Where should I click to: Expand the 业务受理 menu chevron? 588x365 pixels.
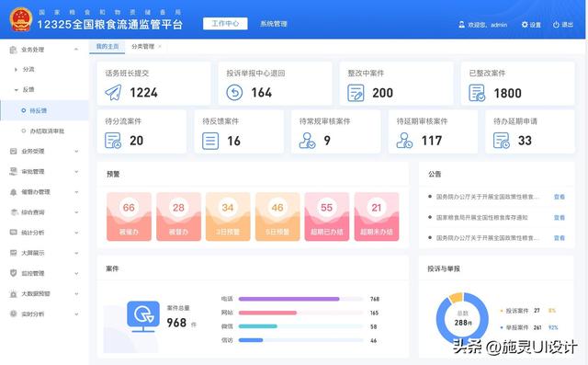tap(76, 151)
